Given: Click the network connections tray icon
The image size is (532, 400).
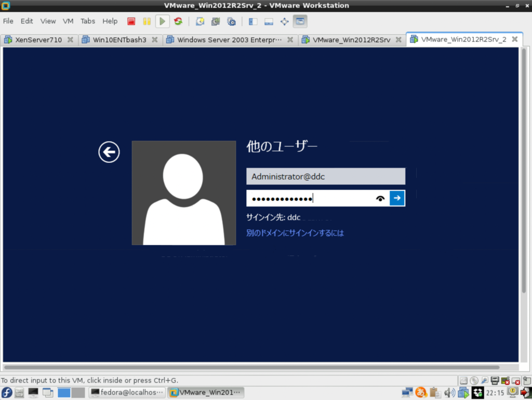Looking at the screenshot, I should (x=407, y=393).
